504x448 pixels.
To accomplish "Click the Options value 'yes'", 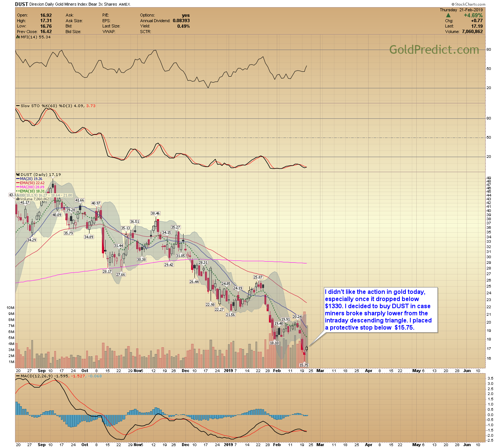I will coord(186,15).
